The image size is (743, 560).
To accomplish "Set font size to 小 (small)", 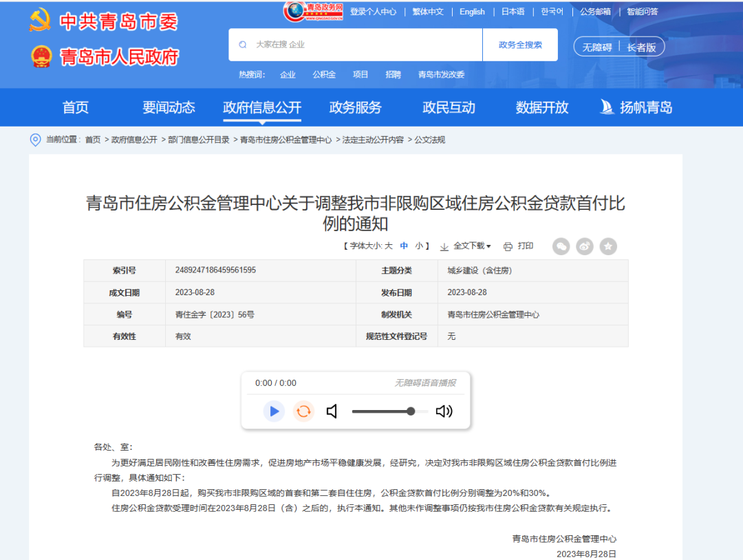I will [419, 246].
